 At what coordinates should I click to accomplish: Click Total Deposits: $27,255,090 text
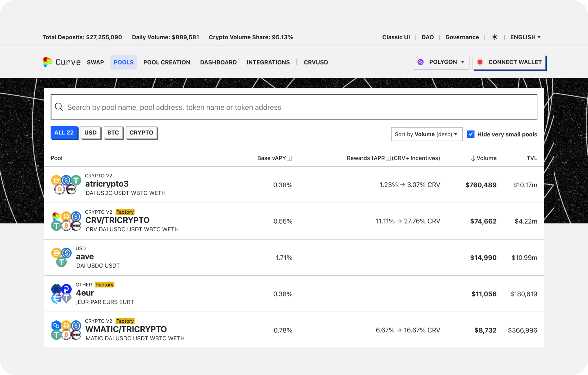pyautogui.click(x=82, y=37)
